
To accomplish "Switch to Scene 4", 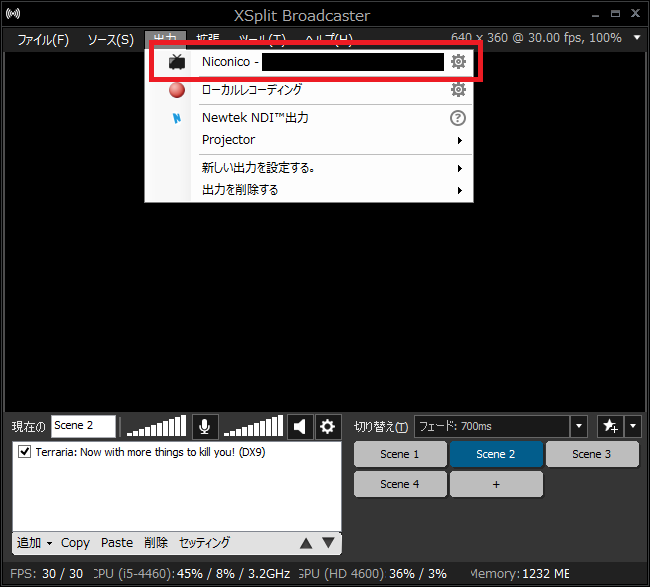I will [x=400, y=484].
